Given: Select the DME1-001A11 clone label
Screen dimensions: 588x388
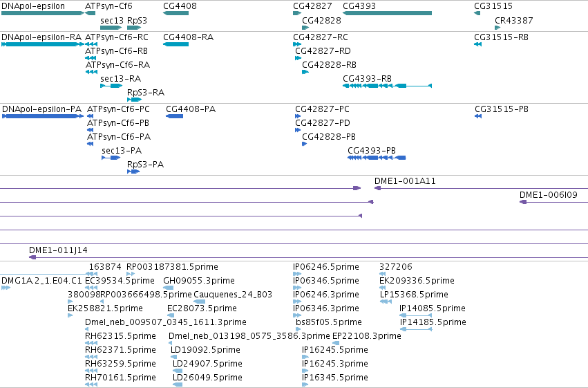Looking at the screenshot, I should (405, 181).
